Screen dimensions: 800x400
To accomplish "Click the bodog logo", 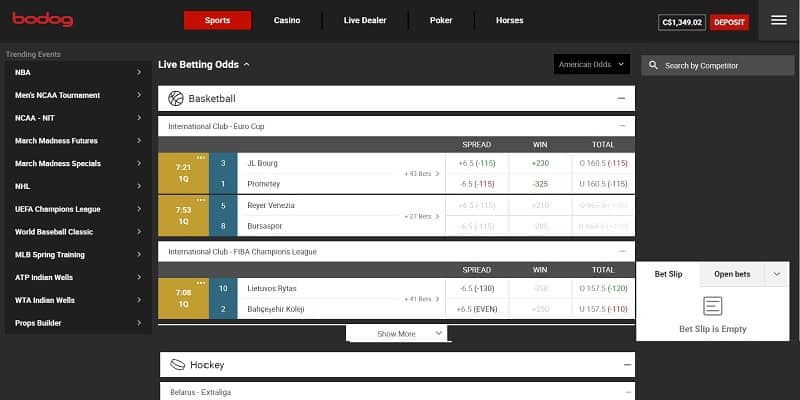I will coord(43,19).
